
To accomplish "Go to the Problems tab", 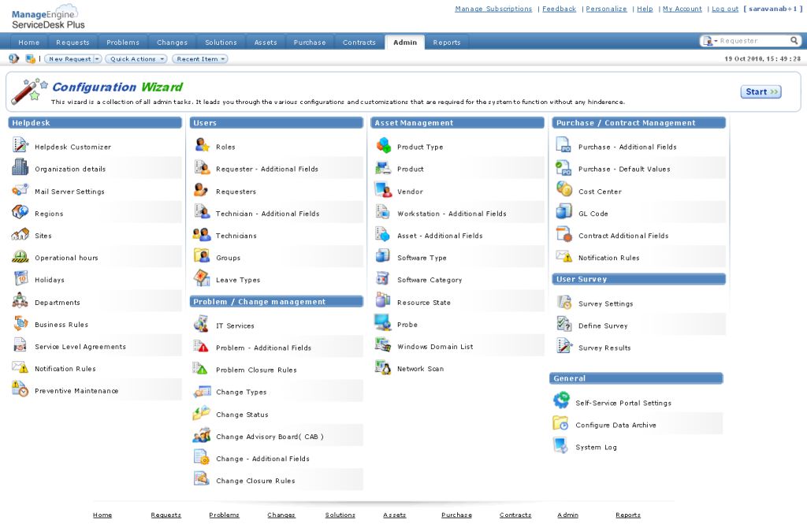I will [x=123, y=43].
